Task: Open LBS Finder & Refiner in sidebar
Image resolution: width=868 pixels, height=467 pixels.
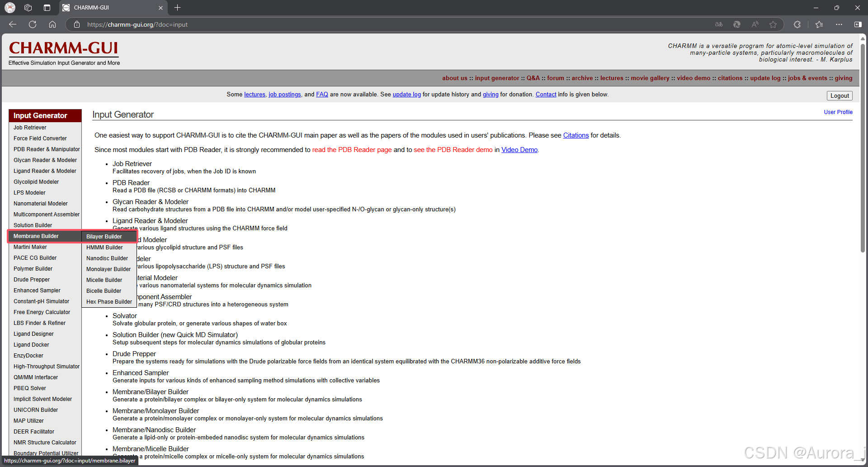Action: [45, 323]
